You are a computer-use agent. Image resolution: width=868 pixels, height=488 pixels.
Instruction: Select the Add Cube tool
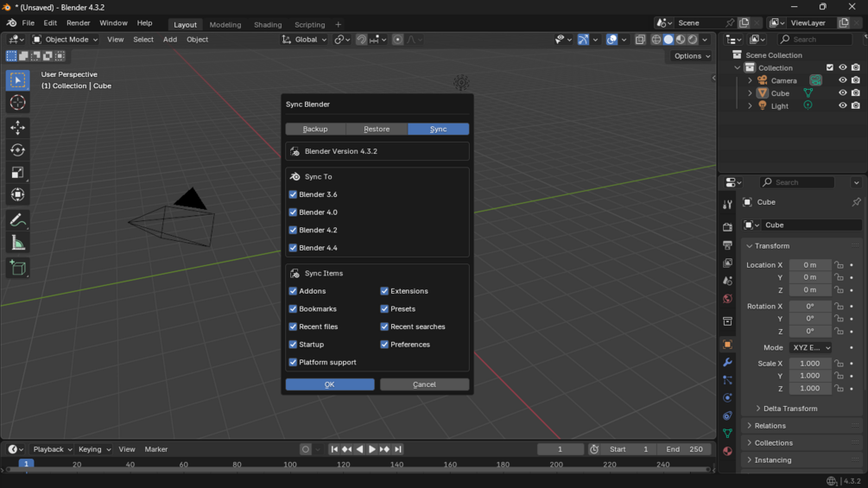[x=18, y=269]
